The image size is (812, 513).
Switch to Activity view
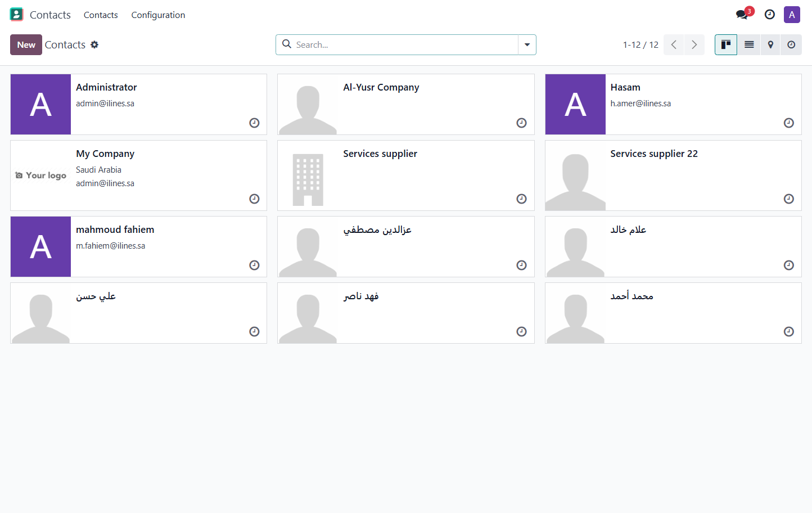(x=791, y=44)
